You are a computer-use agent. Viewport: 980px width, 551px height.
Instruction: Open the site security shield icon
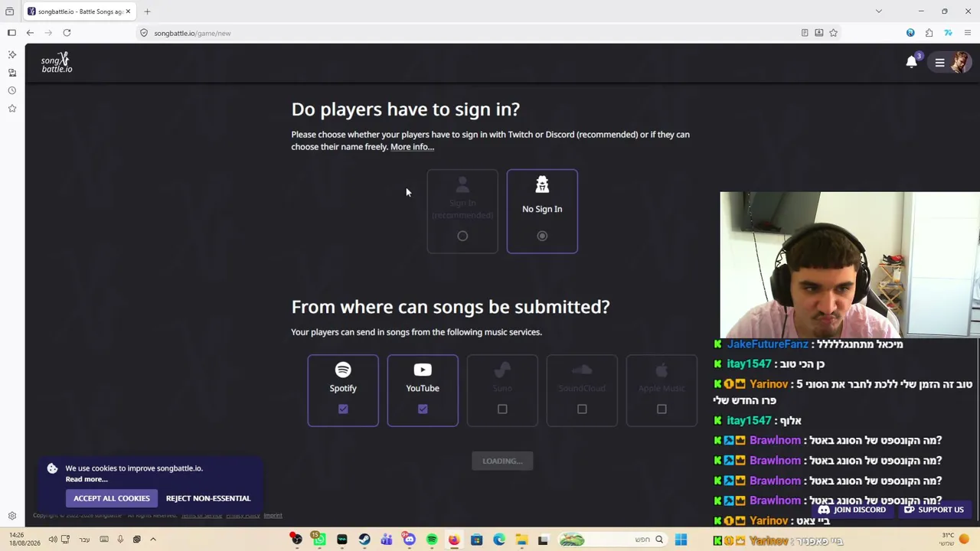pyautogui.click(x=144, y=33)
